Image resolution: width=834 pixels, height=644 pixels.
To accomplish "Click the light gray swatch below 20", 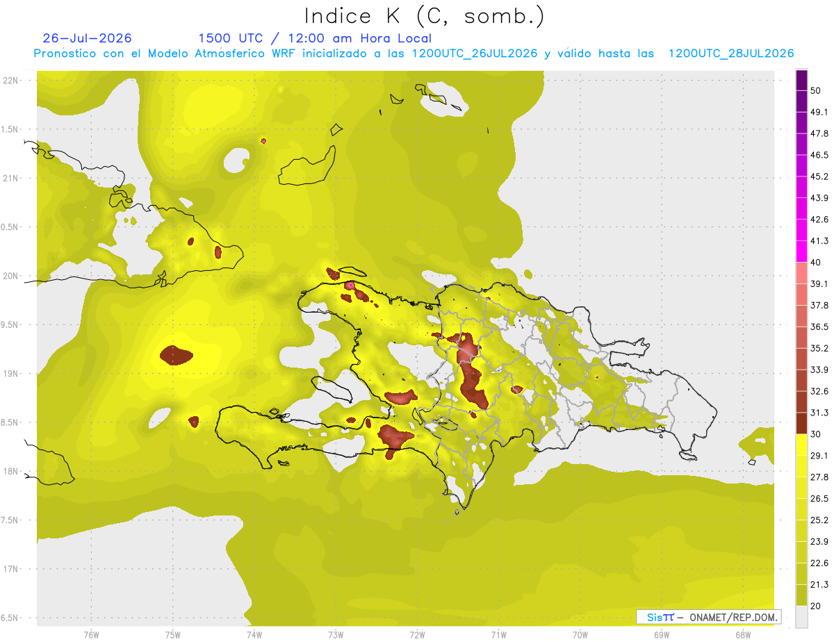I will [801, 616].
